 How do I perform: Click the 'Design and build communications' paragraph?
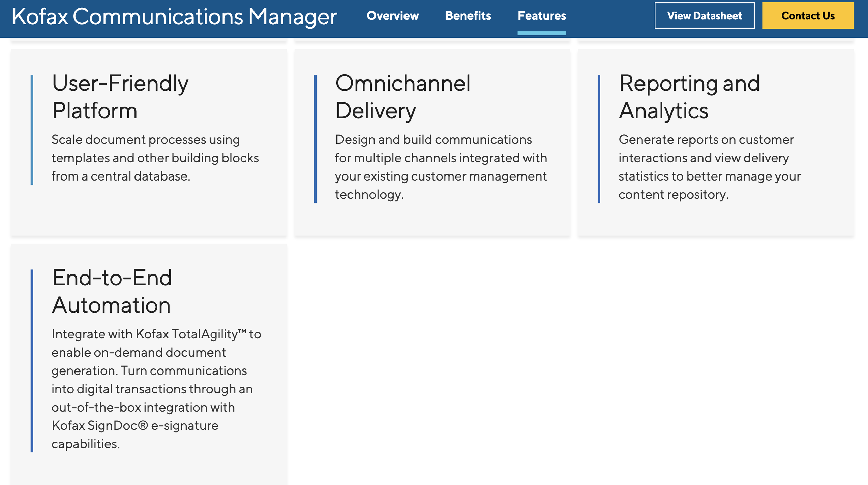[x=441, y=167]
